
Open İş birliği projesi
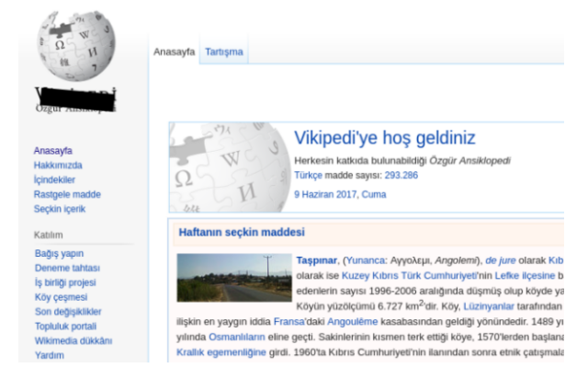pyautogui.click(x=65, y=282)
